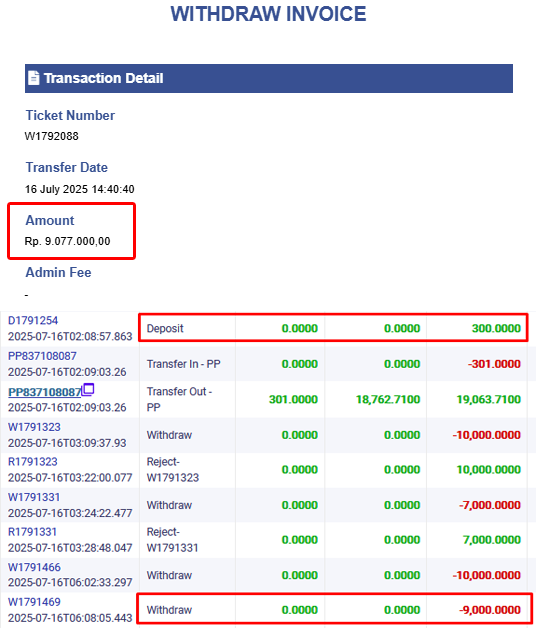Screen dimensions: 536x628
Task: Click the Admin Fee label
Action: (58, 272)
